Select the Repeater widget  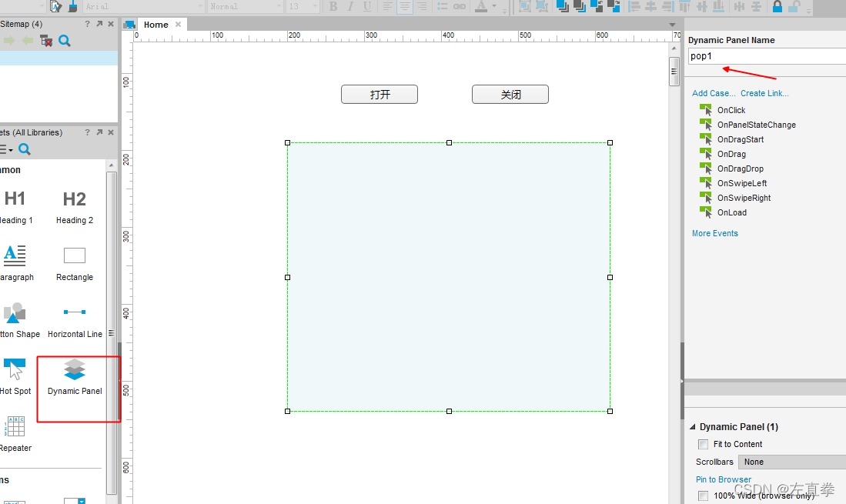click(x=15, y=434)
